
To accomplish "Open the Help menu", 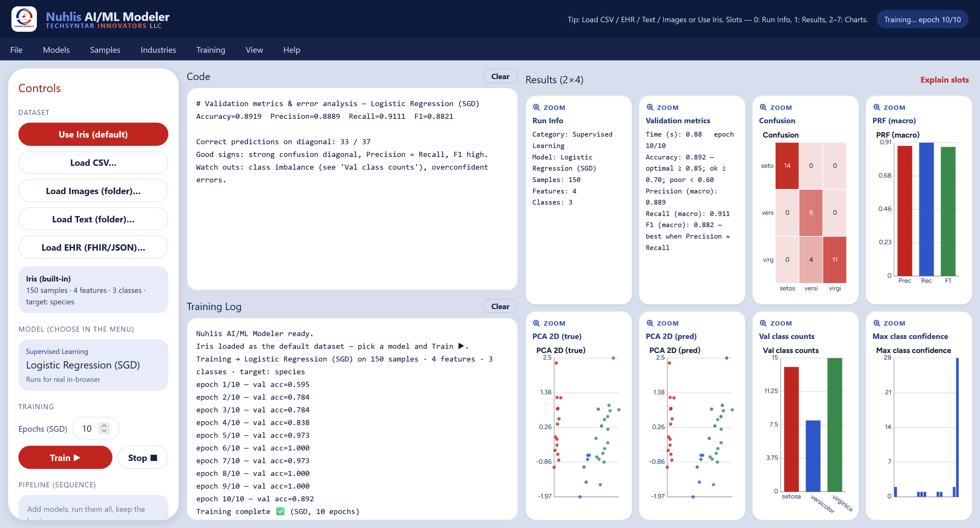I will pyautogui.click(x=292, y=50).
